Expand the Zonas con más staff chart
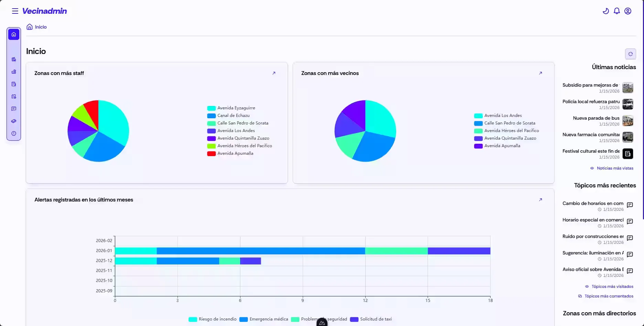 pos(274,73)
